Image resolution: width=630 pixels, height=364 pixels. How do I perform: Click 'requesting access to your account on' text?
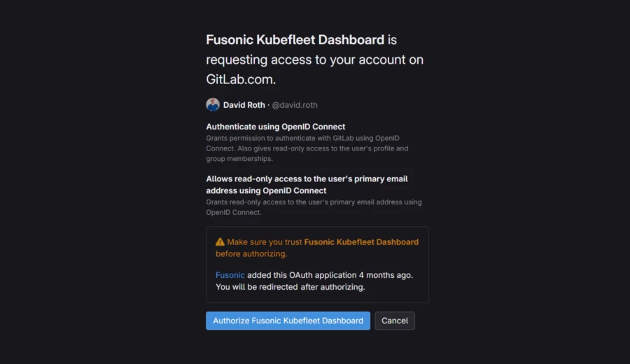314,59
